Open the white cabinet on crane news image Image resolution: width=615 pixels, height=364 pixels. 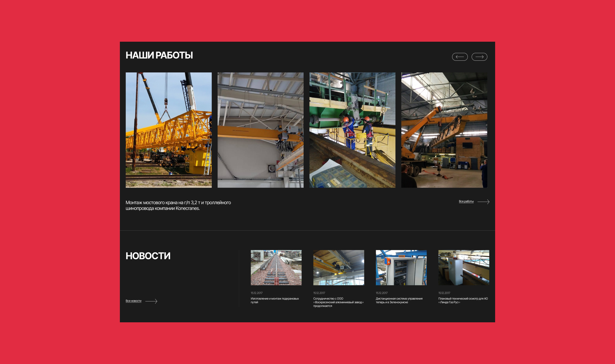pyautogui.click(x=464, y=268)
